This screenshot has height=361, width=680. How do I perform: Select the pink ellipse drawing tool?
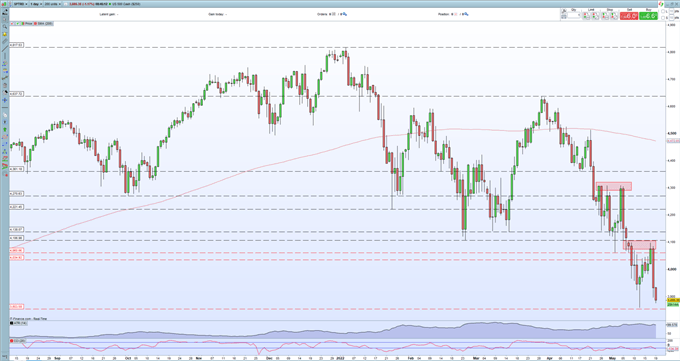point(5,137)
